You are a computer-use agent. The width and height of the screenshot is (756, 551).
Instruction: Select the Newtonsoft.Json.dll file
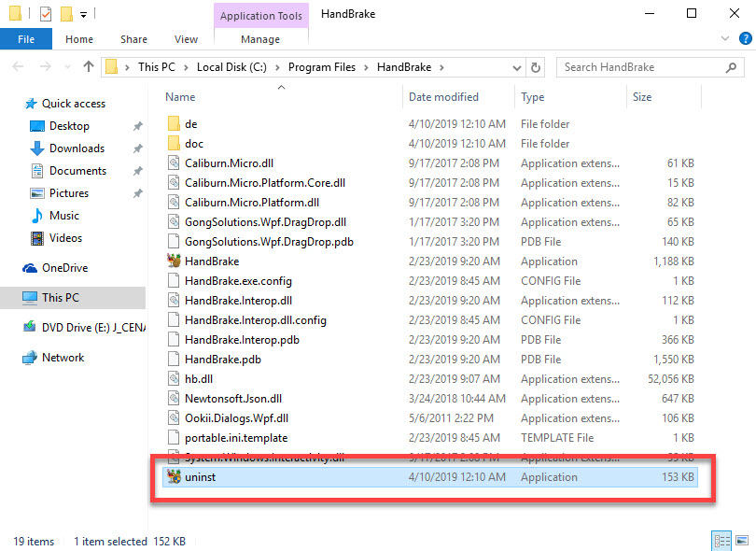tap(233, 399)
